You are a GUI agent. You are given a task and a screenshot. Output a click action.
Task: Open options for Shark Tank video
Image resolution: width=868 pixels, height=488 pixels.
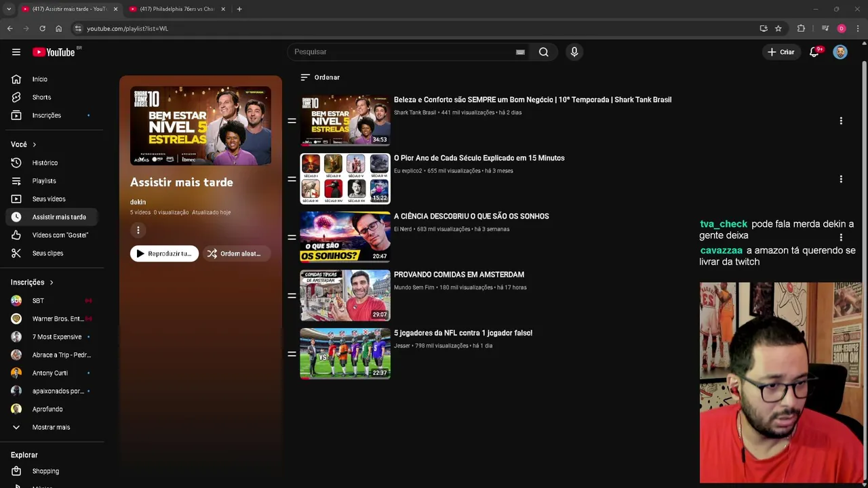(841, 121)
